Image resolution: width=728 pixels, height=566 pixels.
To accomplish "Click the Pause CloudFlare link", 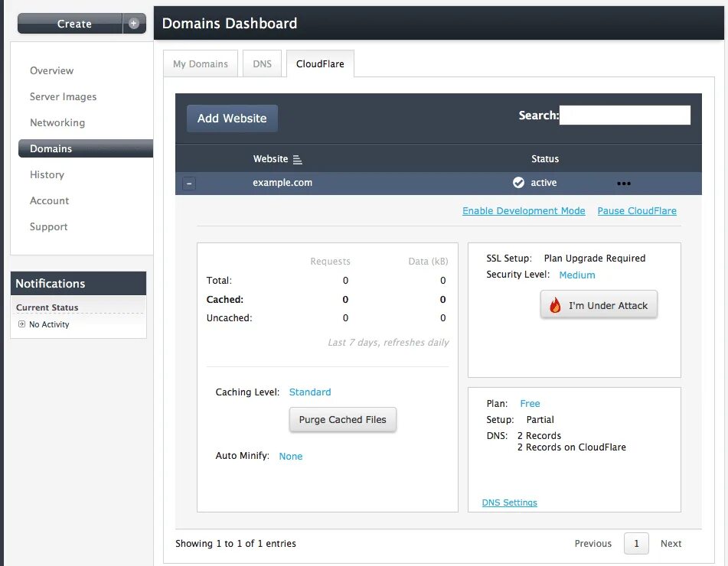I will point(637,210).
